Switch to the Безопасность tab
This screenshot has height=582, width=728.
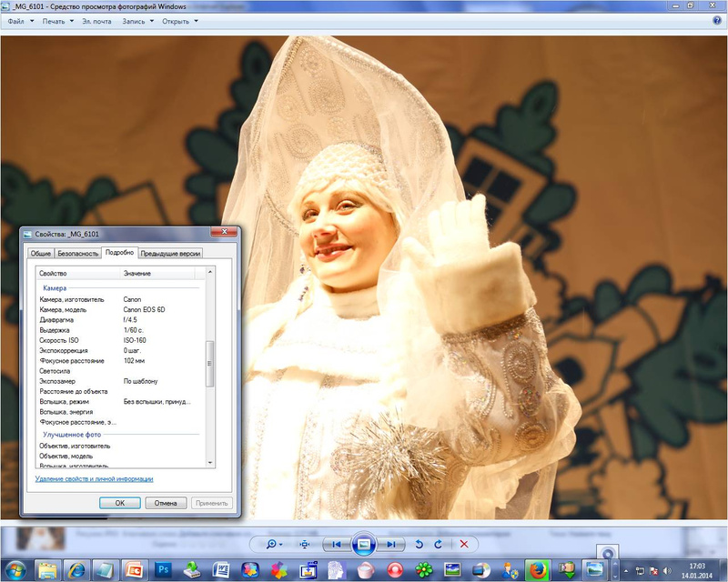[77, 254]
